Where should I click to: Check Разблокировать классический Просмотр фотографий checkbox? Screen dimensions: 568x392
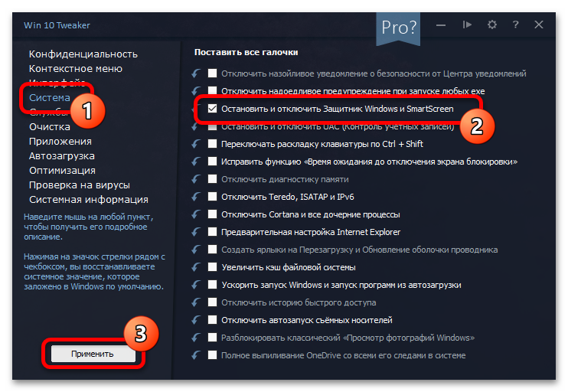coord(212,338)
